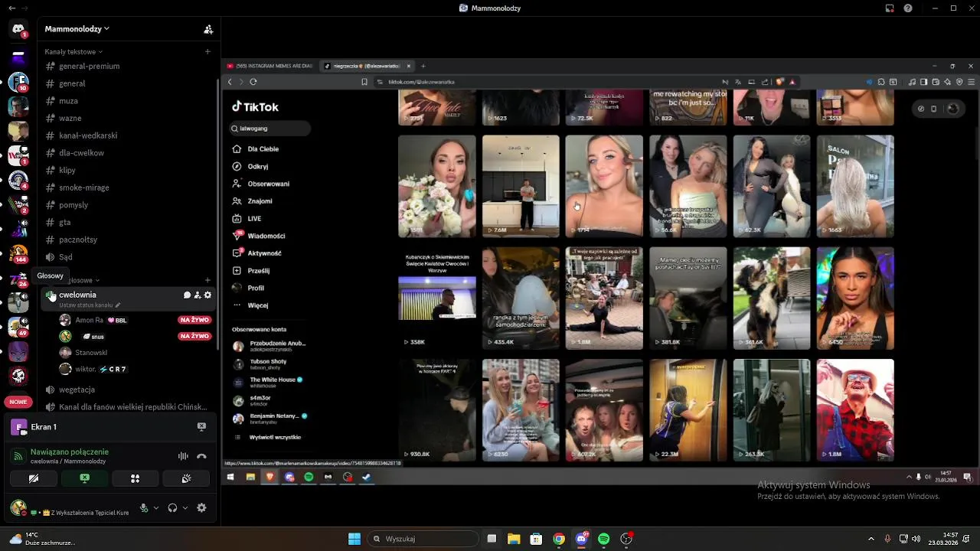Disconnect from the voice channel

coord(201,456)
